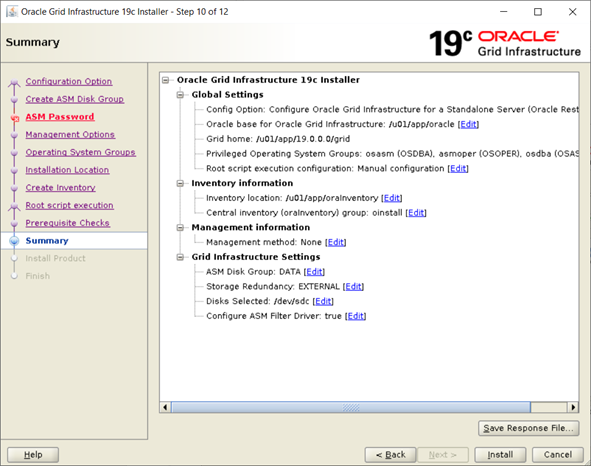Screen dimensions: 591x466
Task: Go back with the Back button
Action: click(390, 455)
